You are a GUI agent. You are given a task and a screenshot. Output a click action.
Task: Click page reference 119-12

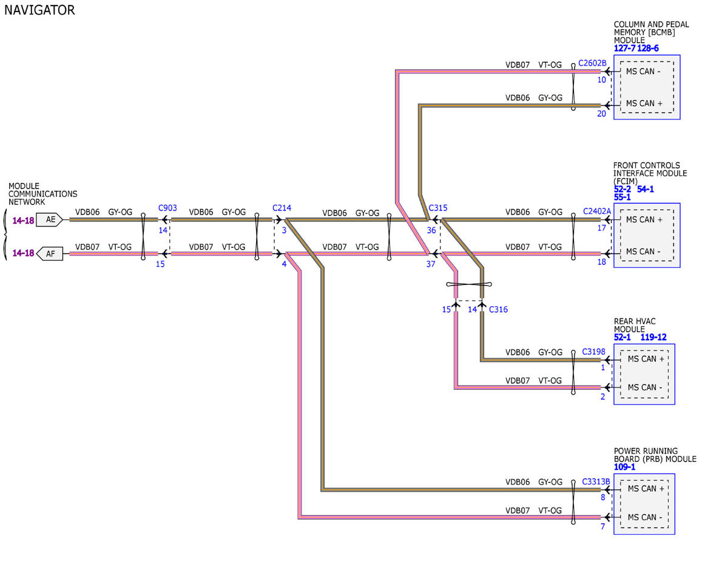pos(653,337)
